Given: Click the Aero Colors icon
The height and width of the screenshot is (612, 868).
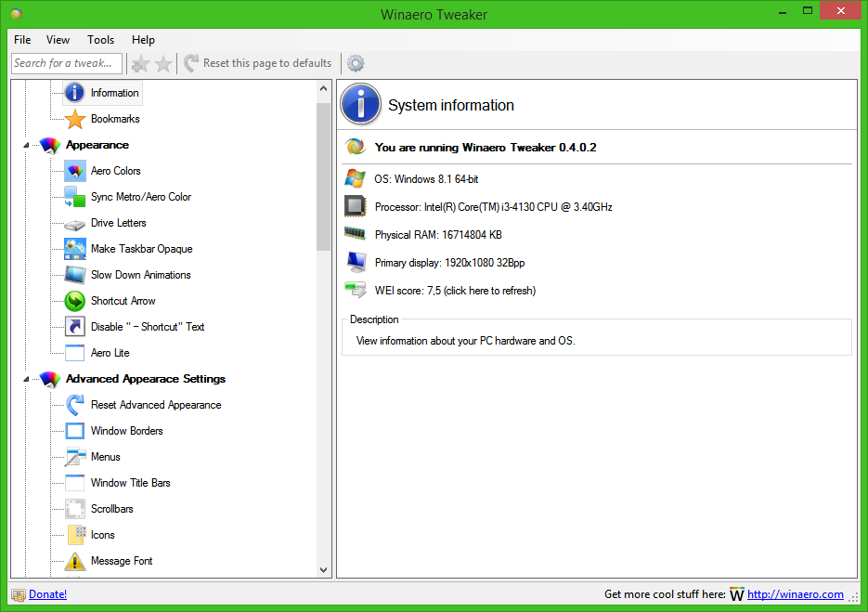Looking at the screenshot, I should click(75, 171).
